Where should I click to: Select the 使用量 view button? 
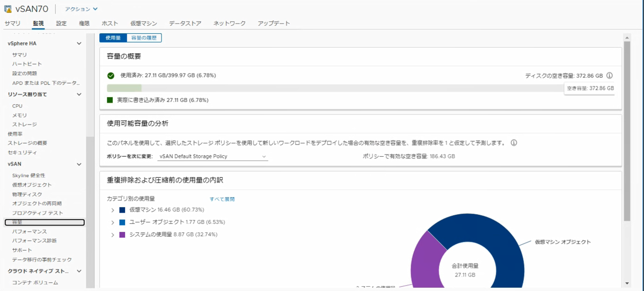[113, 38]
